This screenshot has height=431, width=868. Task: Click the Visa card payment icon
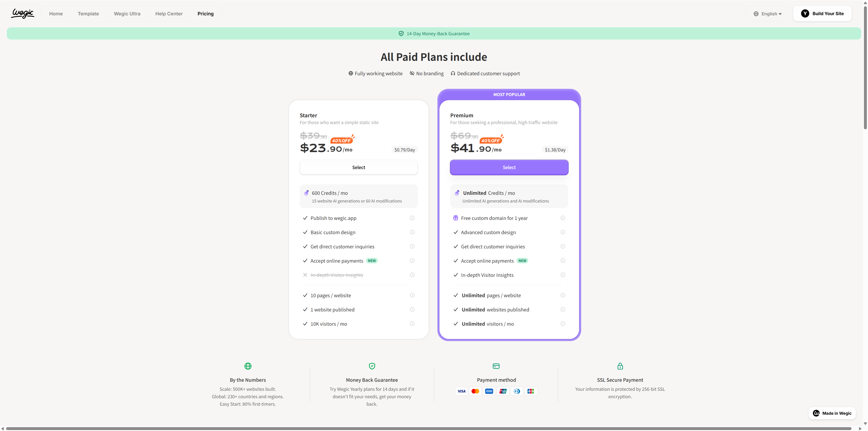click(x=461, y=391)
